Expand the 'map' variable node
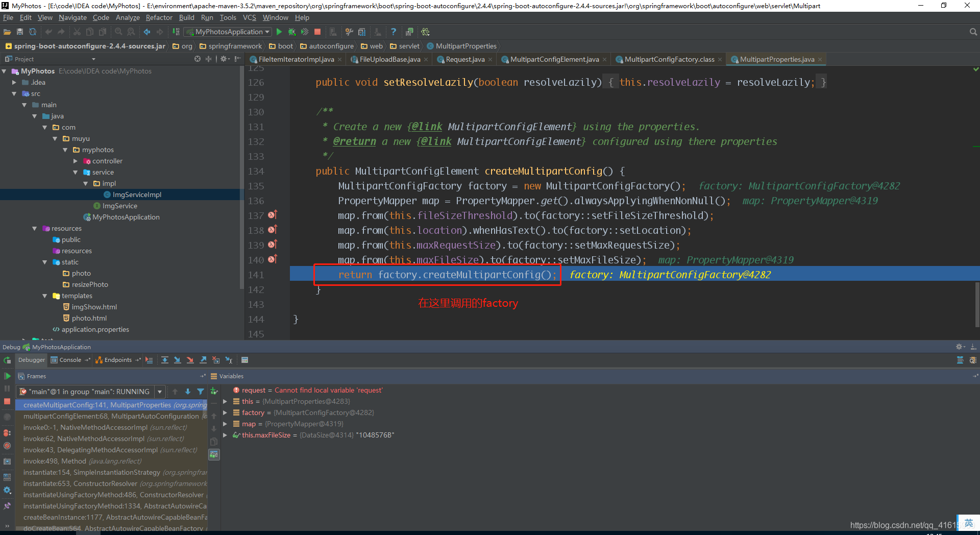Image resolution: width=980 pixels, height=535 pixels. click(225, 424)
